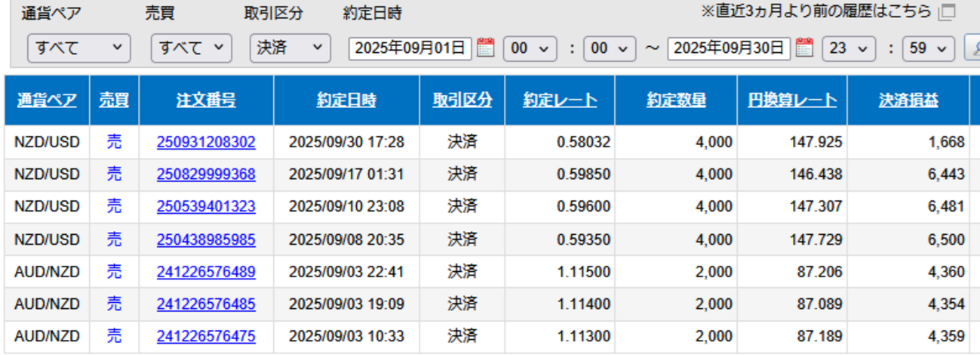
Task: Click the rate value 1.11400
Action: click(x=584, y=304)
